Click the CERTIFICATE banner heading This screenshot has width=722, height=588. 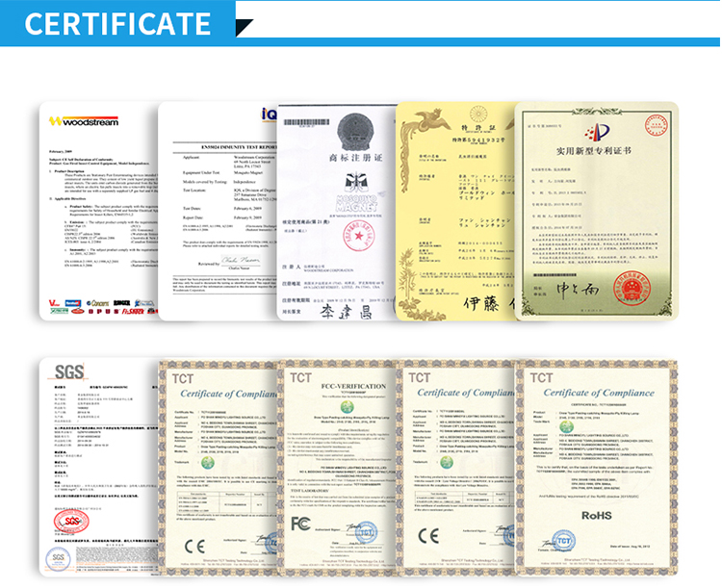click(x=117, y=24)
